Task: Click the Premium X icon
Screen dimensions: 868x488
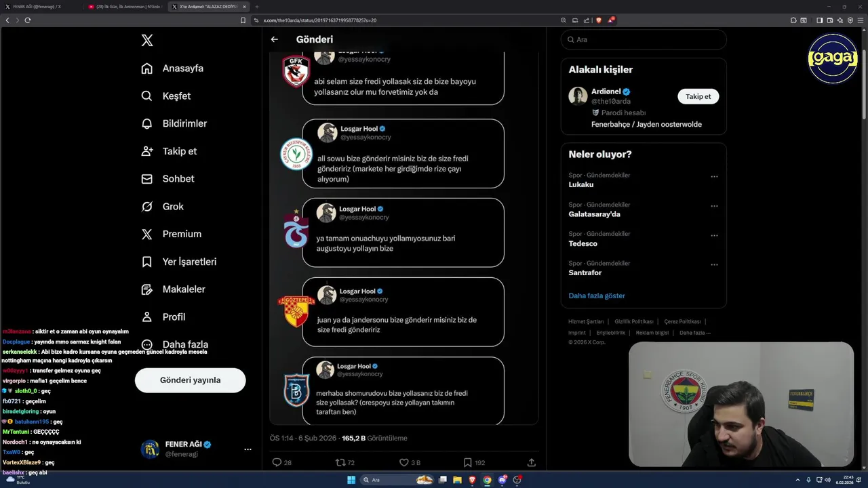Action: pos(146,234)
